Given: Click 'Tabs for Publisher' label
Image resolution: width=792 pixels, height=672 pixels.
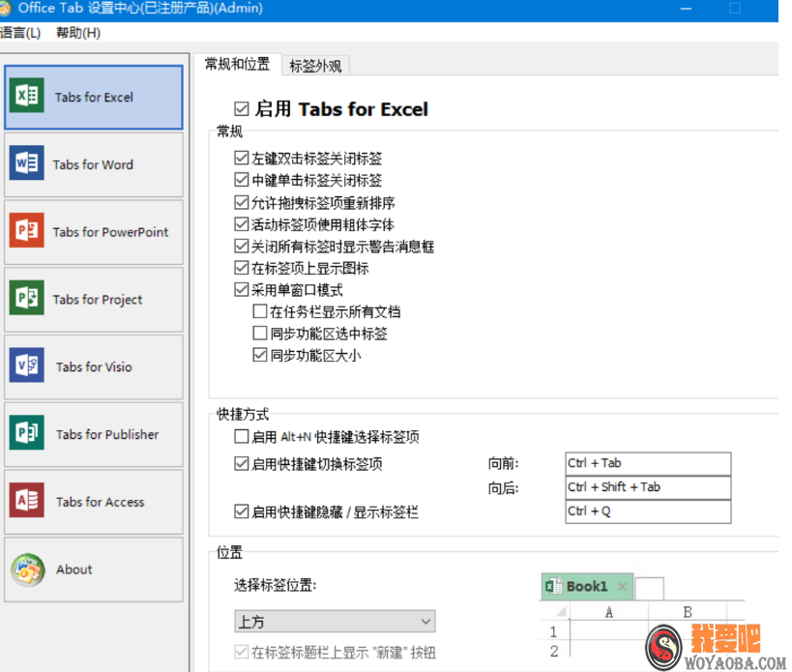Looking at the screenshot, I should pos(107,434).
